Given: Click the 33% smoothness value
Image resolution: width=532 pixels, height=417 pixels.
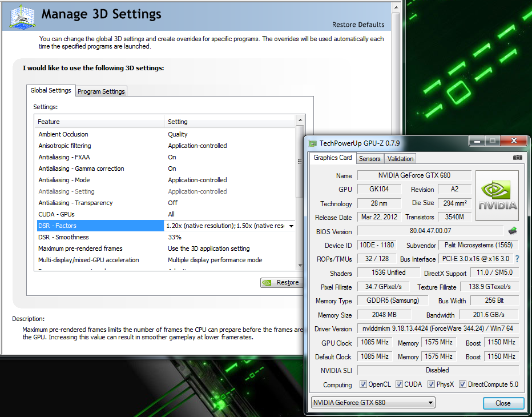Looking at the screenshot, I should tap(175, 237).
